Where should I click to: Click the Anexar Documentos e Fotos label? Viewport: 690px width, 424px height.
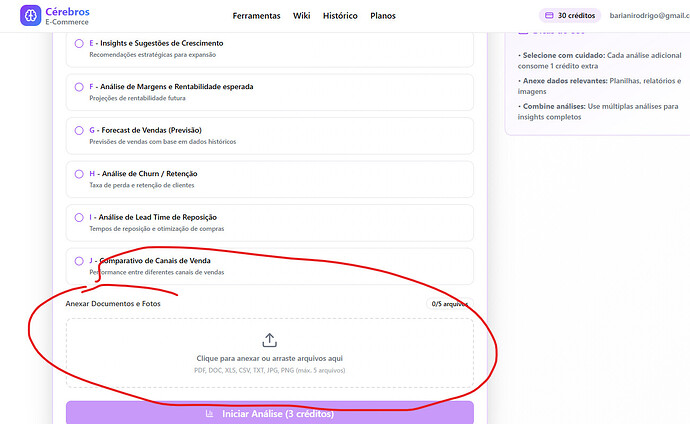pyautogui.click(x=113, y=303)
